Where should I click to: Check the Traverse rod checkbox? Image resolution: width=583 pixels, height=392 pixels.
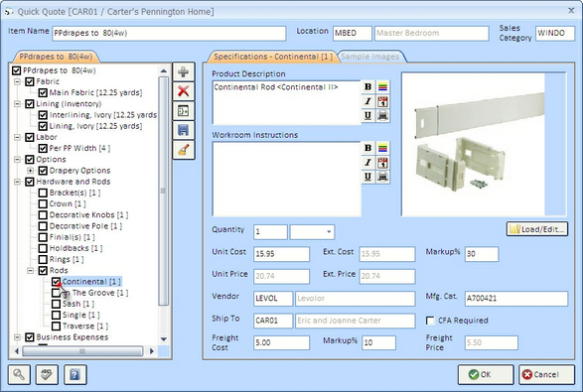(x=56, y=326)
